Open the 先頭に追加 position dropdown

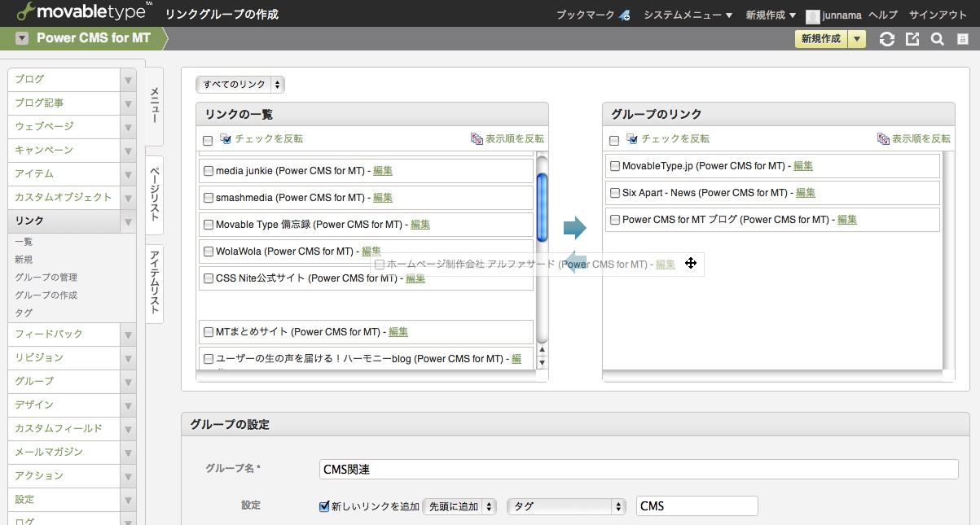tap(459, 506)
